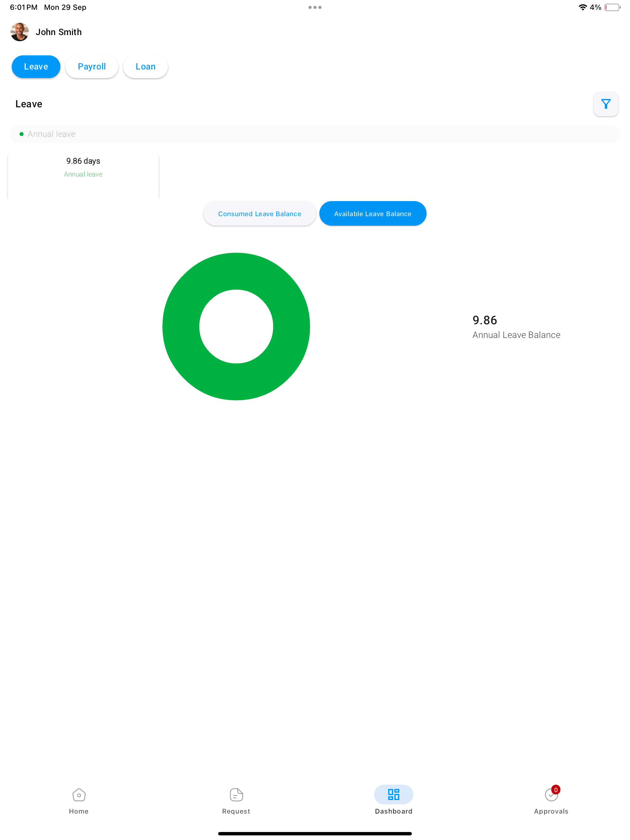Tap the battery status icon

click(x=612, y=7)
